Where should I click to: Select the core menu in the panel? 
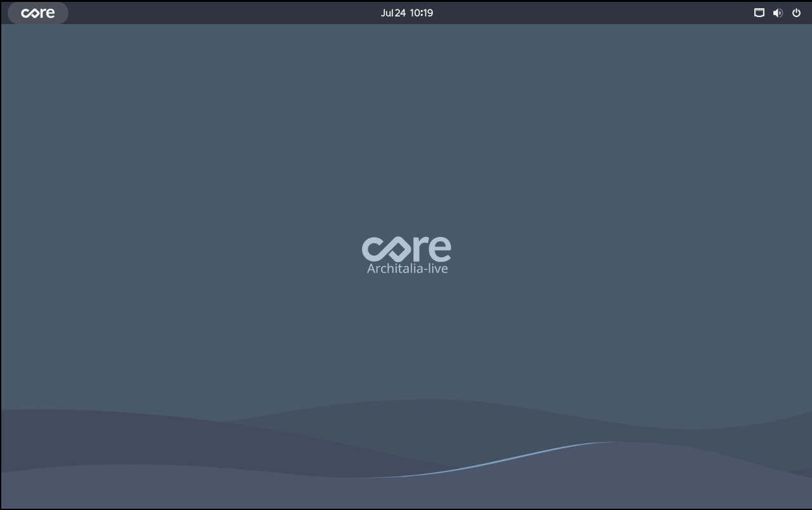click(37, 13)
